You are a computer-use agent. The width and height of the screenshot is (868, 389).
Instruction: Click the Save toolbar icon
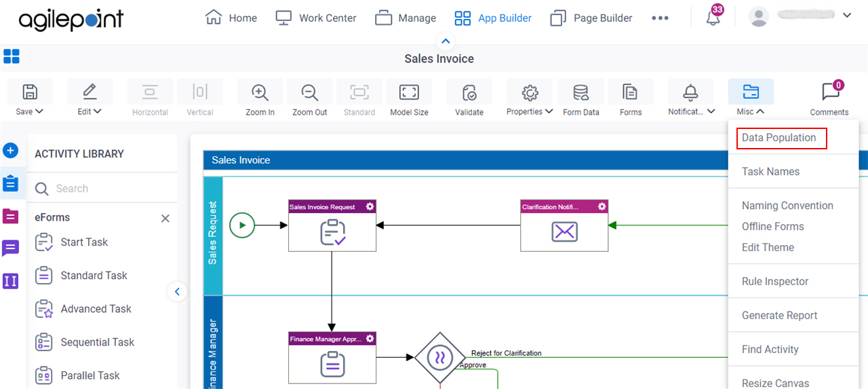click(30, 92)
